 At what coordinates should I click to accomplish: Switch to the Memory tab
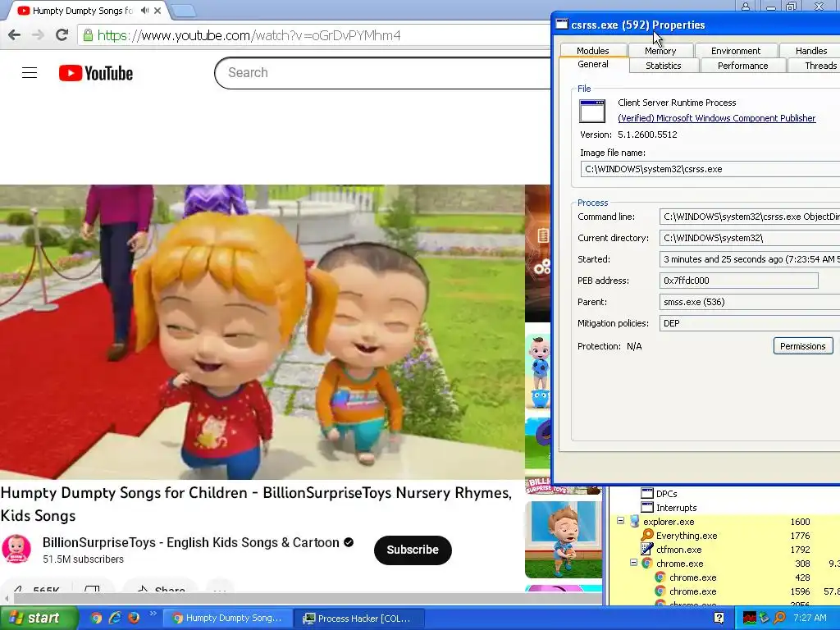(660, 51)
